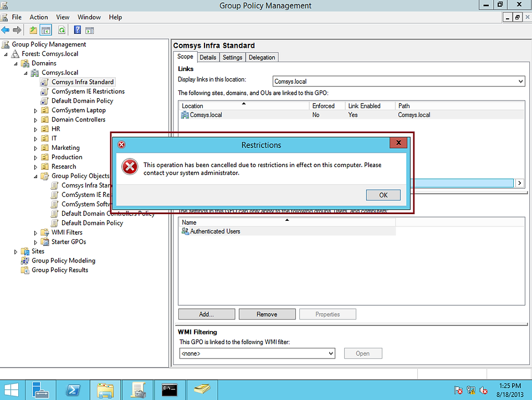Click OK in the Restrictions dialog
This screenshot has height=400, width=532.
point(383,195)
